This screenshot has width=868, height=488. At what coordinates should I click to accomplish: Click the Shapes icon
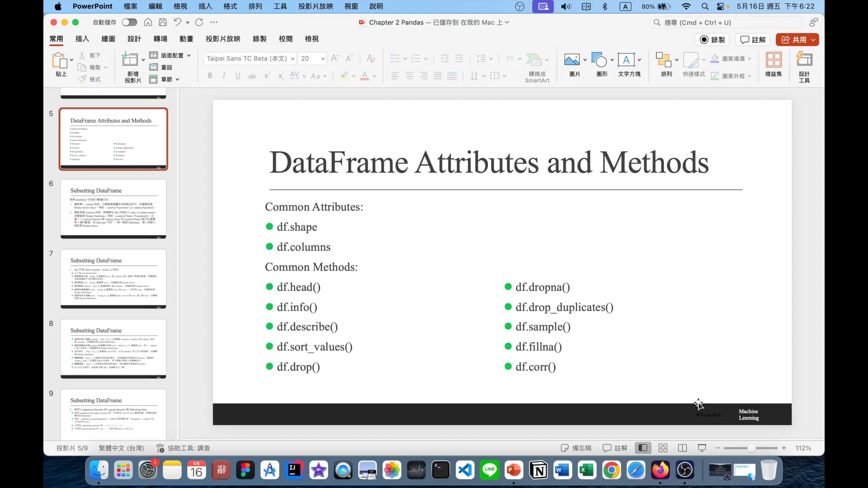point(599,60)
